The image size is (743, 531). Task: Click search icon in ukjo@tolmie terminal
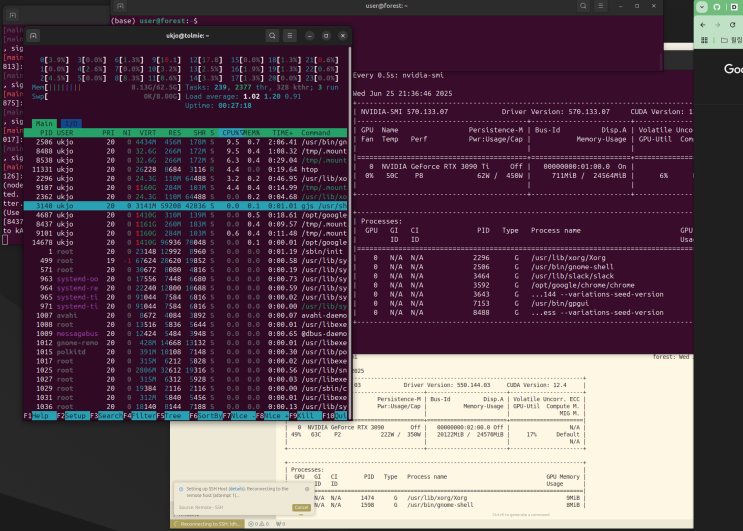272,35
